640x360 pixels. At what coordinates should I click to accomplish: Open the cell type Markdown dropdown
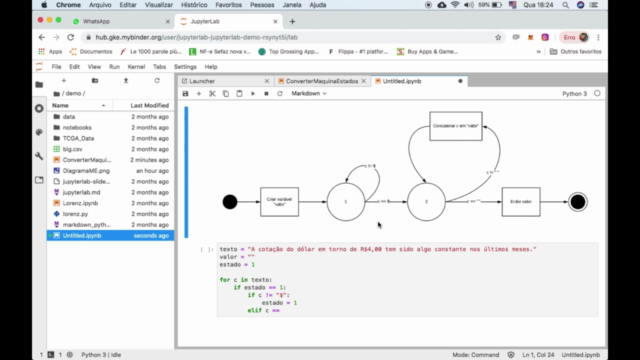click(x=309, y=93)
